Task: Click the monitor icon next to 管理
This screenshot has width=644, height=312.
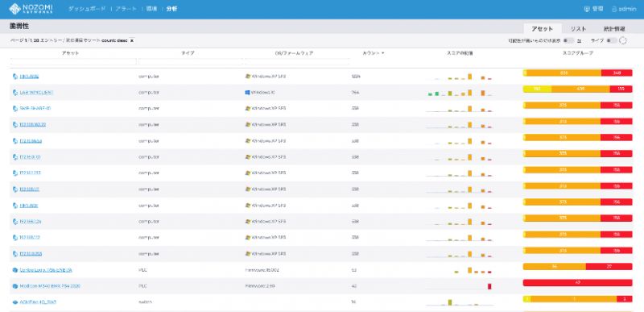Action: (x=587, y=9)
